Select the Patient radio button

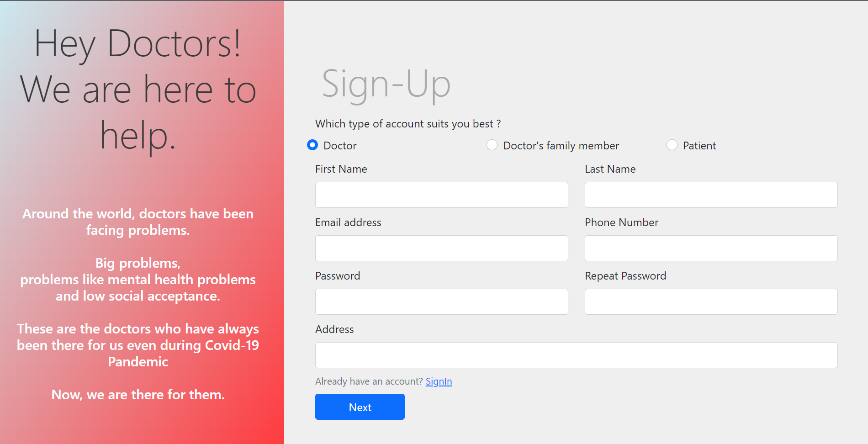[672, 145]
